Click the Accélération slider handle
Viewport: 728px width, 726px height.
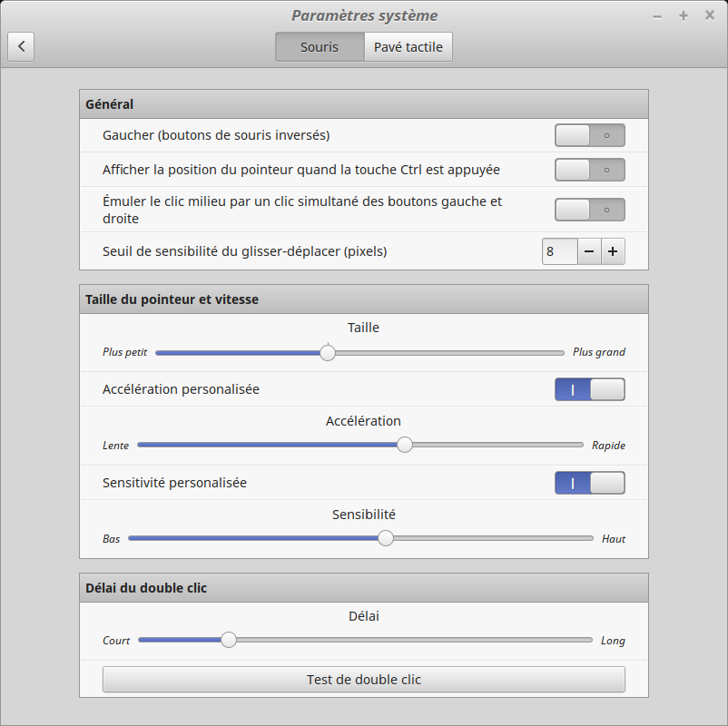pyautogui.click(x=405, y=445)
